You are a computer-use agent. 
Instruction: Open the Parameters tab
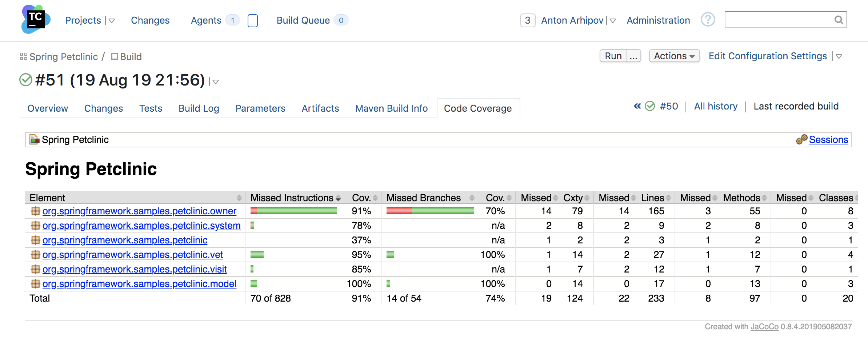pos(260,108)
